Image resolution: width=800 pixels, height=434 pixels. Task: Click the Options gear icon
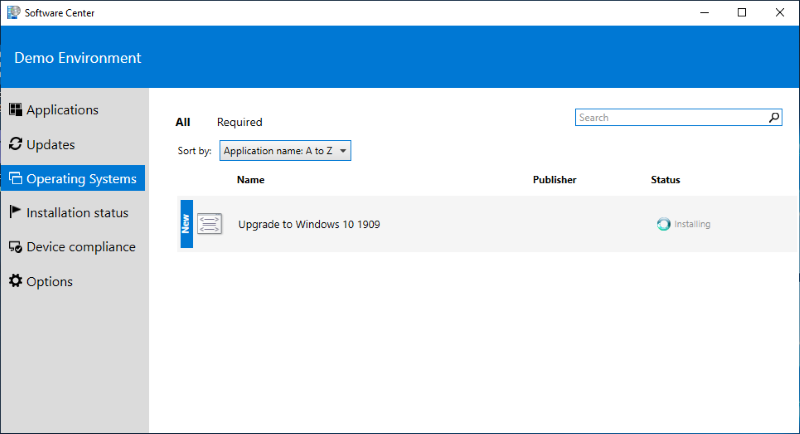(x=16, y=281)
